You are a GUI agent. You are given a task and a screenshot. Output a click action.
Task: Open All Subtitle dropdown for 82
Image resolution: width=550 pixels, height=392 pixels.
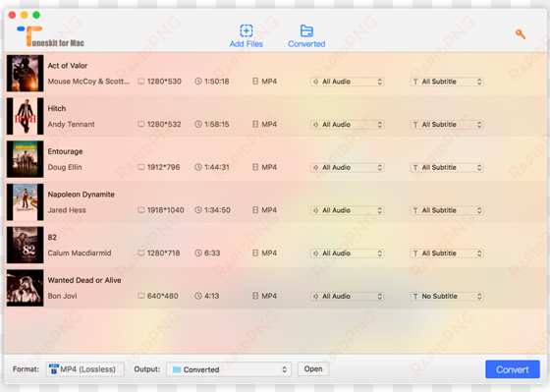[447, 253]
